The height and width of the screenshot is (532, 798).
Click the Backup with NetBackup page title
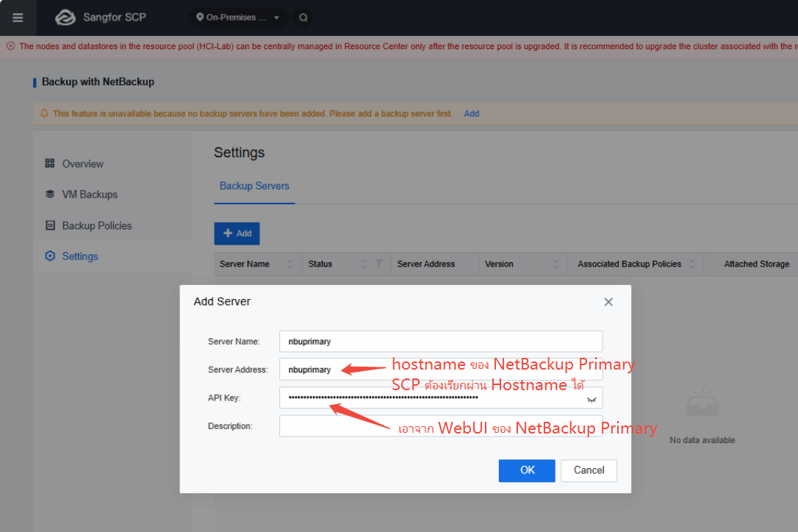[98, 82]
